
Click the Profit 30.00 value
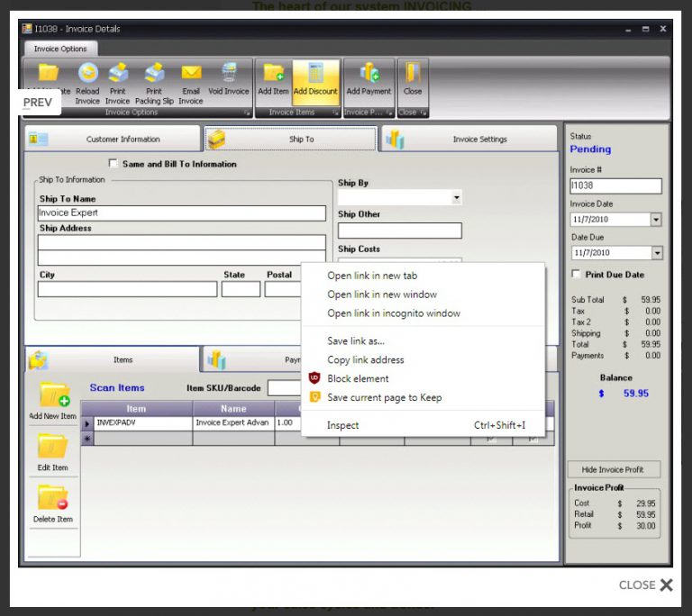click(x=646, y=526)
